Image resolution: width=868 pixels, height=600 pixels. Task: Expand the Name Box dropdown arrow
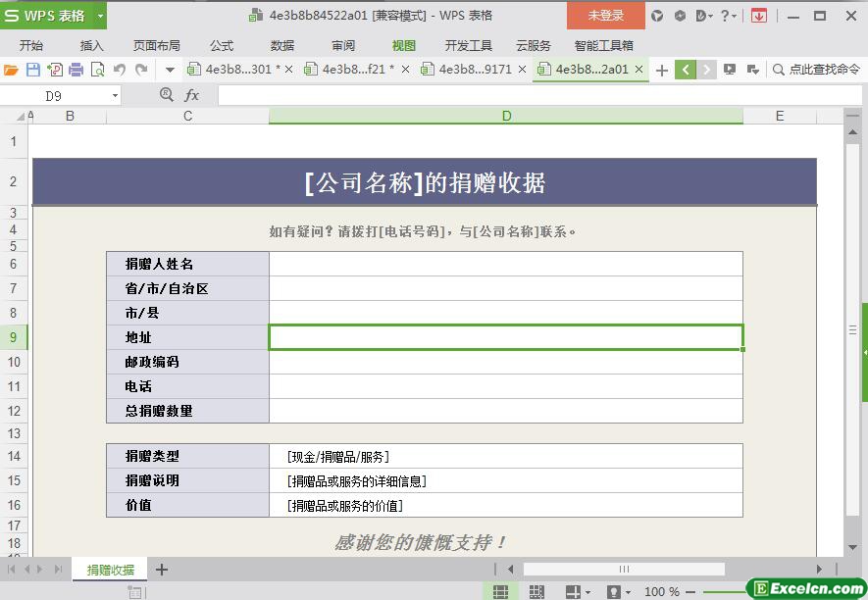pos(115,95)
